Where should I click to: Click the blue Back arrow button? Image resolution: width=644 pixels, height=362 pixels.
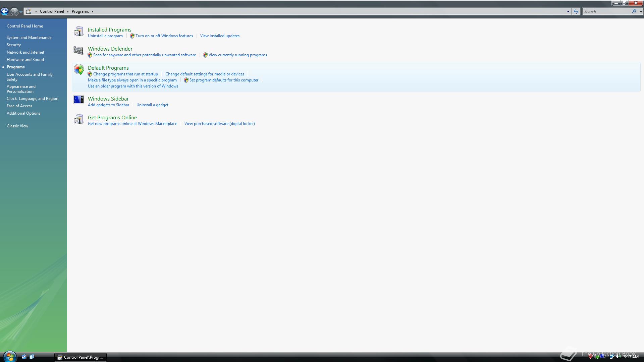point(4,11)
